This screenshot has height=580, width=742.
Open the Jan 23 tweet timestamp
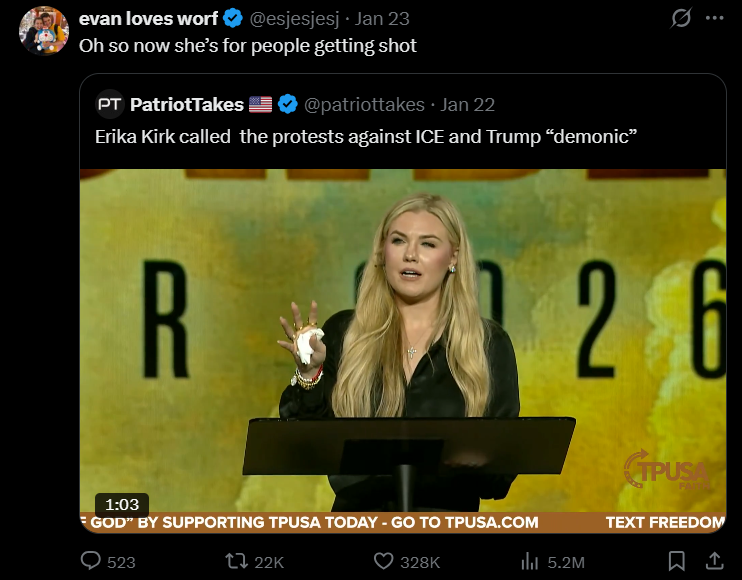pyautogui.click(x=382, y=19)
